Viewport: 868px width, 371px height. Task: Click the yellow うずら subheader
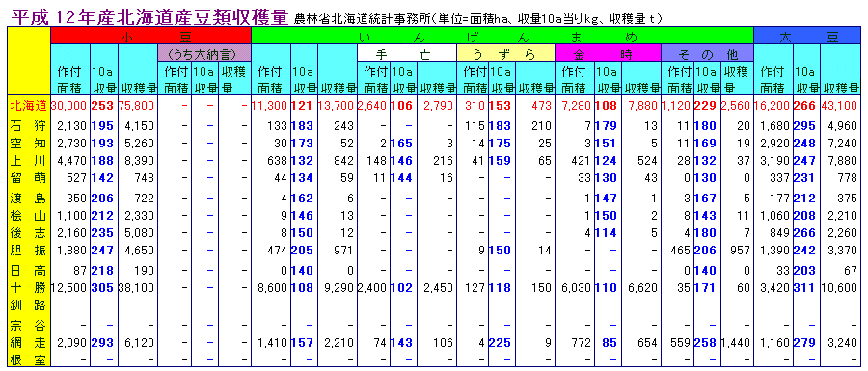(x=505, y=54)
